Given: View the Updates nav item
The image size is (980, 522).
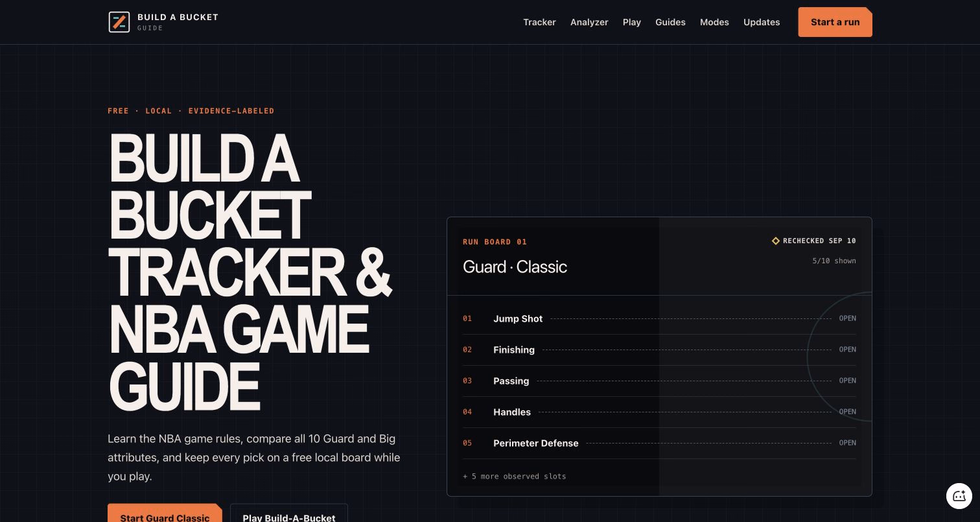Looking at the screenshot, I should click(762, 22).
